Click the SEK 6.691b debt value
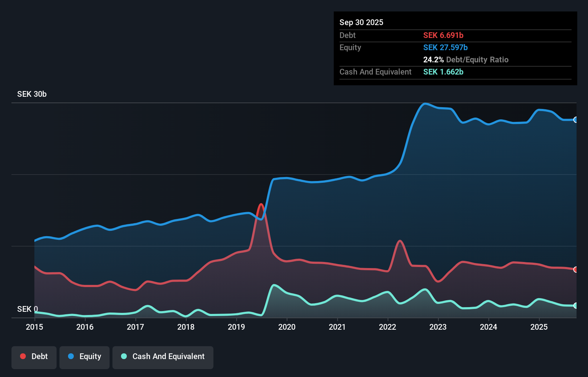The height and width of the screenshot is (377, 588). click(x=443, y=35)
